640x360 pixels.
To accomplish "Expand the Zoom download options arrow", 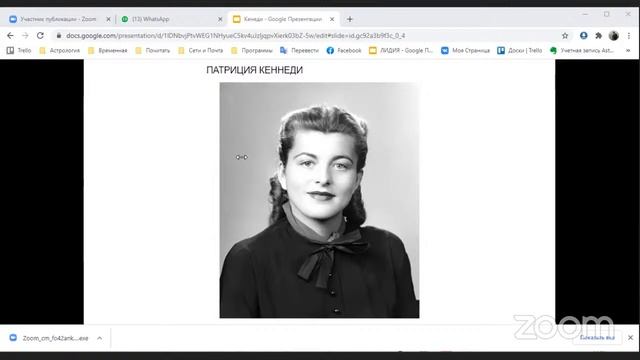I will [x=100, y=338].
